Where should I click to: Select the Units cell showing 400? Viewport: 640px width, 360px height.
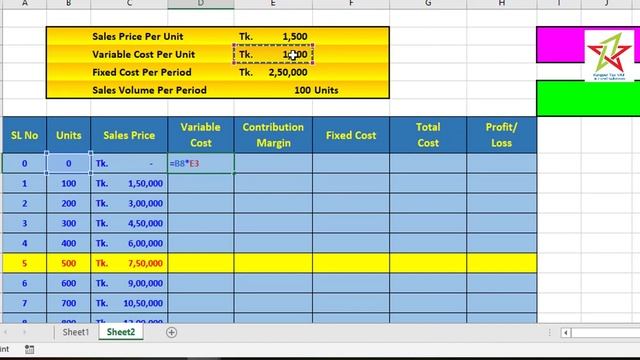click(x=69, y=243)
